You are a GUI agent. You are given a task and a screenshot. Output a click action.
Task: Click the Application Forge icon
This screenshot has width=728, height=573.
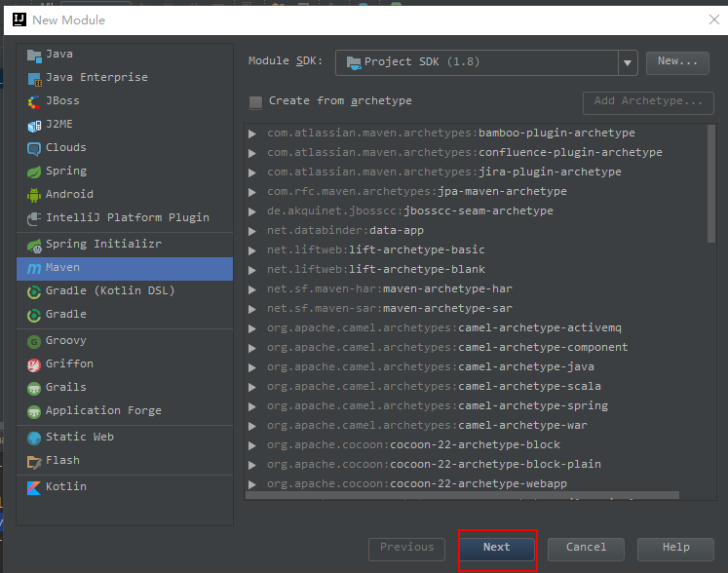pos(34,412)
